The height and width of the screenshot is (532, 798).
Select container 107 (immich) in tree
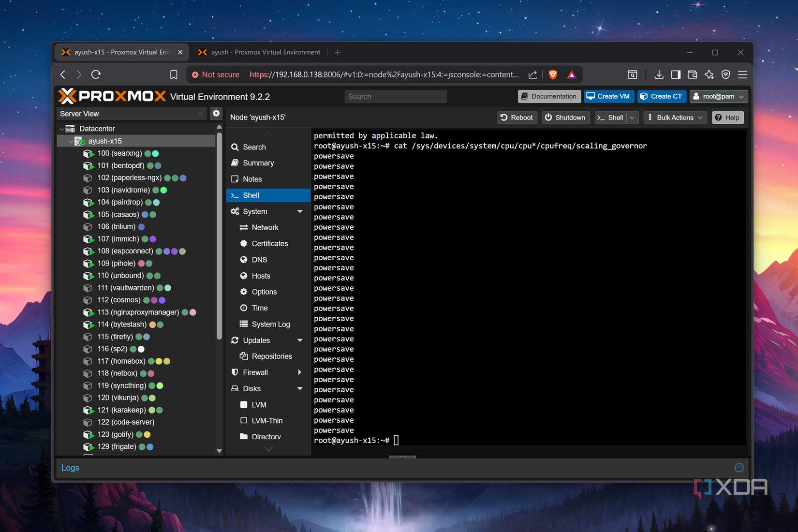tap(136, 239)
